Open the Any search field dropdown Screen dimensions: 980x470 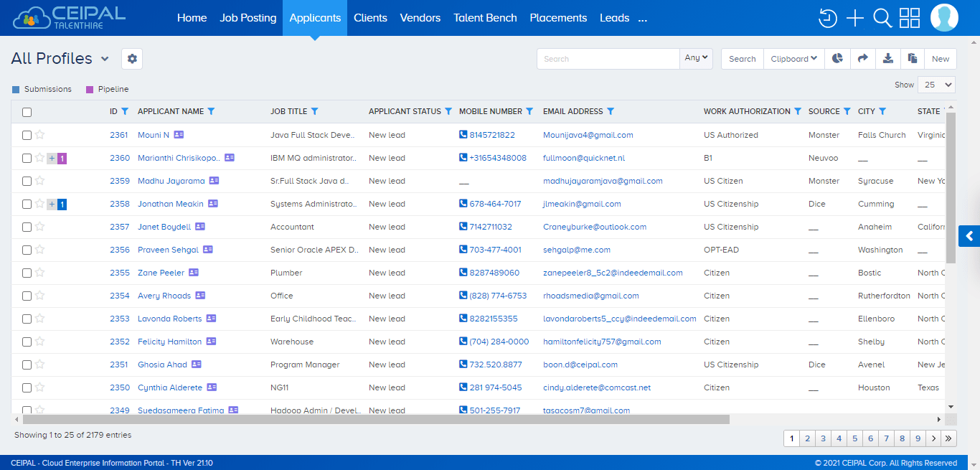696,58
